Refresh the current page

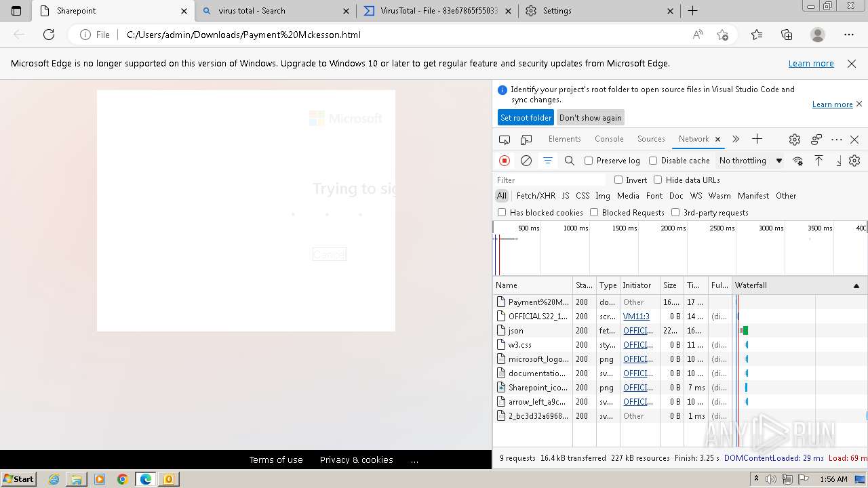click(49, 35)
